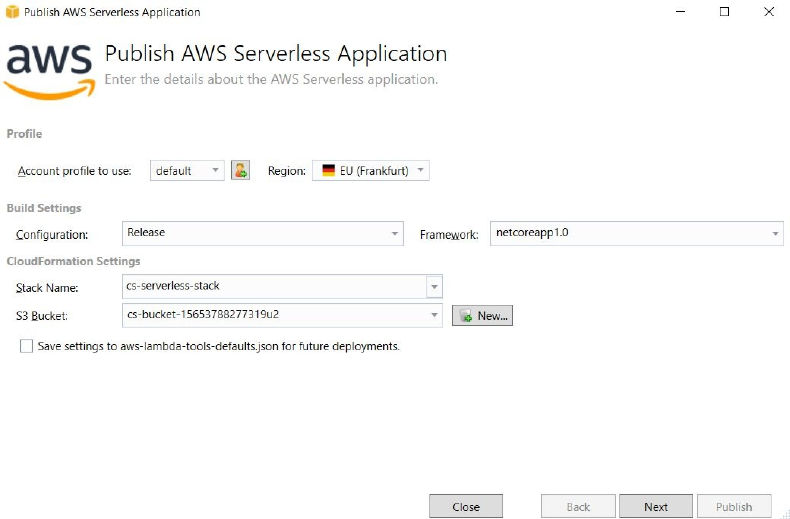Screen dimensions: 790x519
Task: Click the German flag in Region selector
Action: (328, 171)
